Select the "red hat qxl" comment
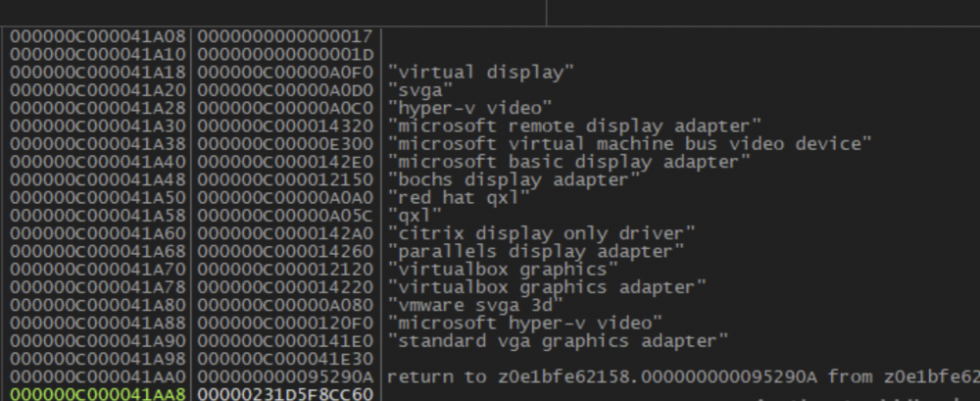The image size is (980, 401). (x=459, y=198)
